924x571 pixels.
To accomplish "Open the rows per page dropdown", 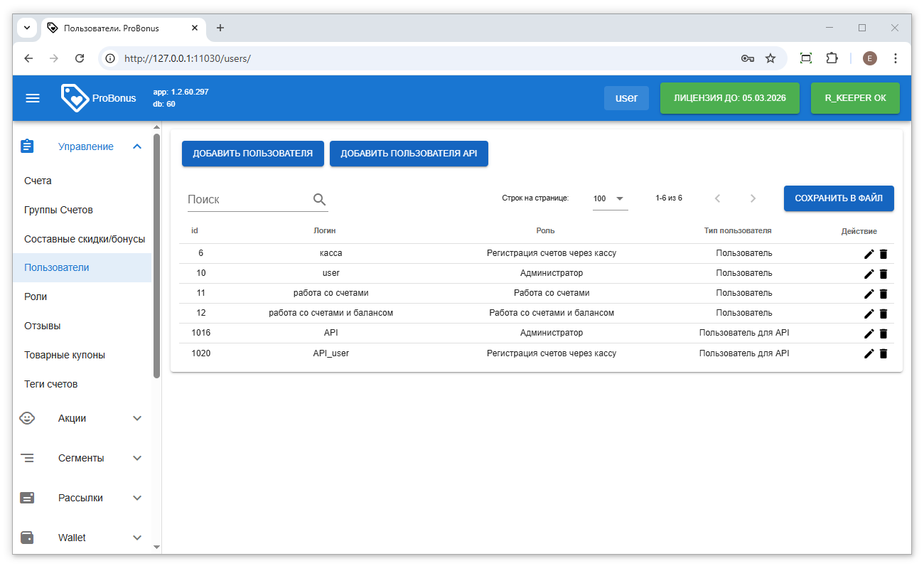I will pyautogui.click(x=610, y=198).
